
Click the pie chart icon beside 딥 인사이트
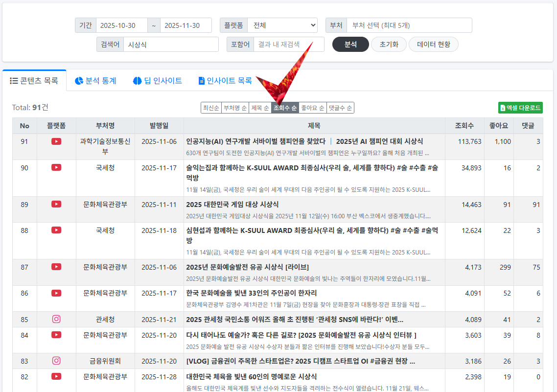[137, 81]
